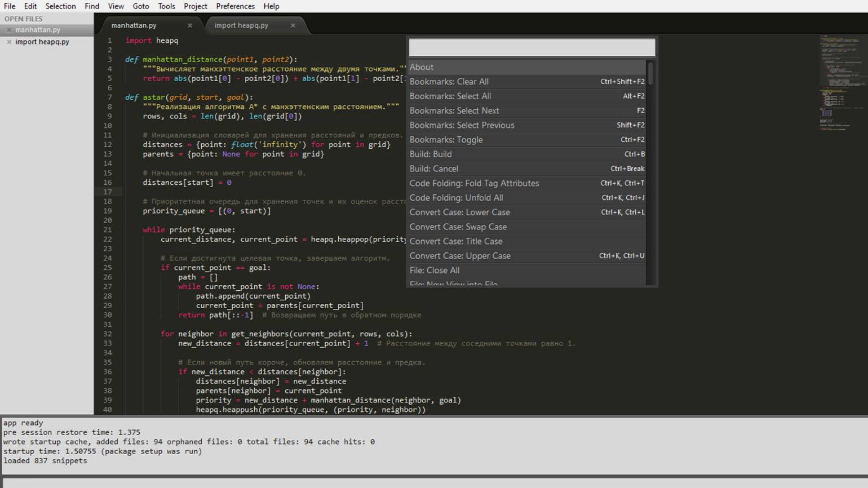Click the 'wrote startup cache' console line

189,442
